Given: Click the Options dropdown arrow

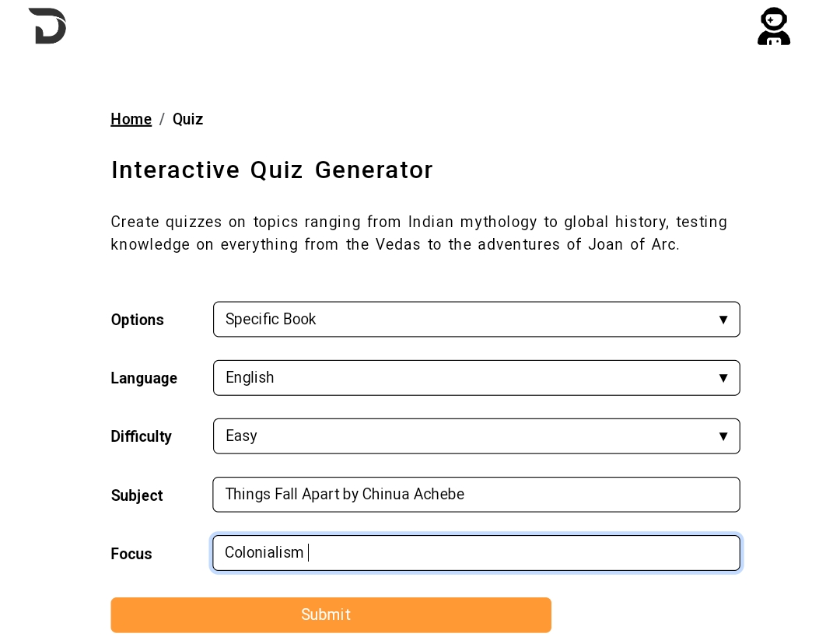Looking at the screenshot, I should (723, 320).
